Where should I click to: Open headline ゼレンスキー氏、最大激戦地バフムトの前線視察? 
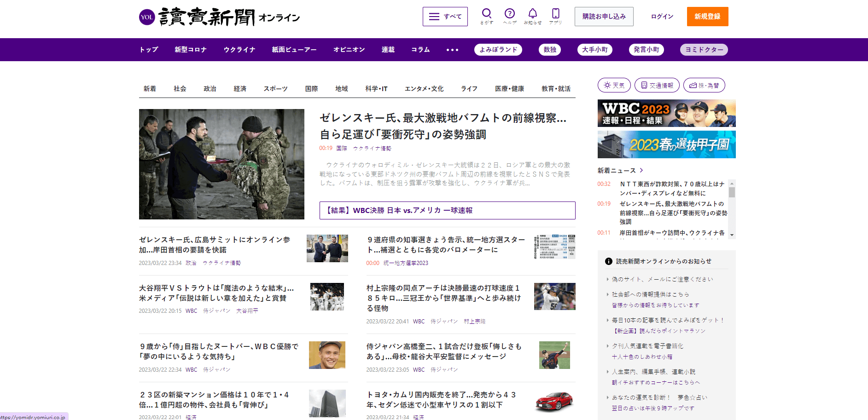pyautogui.click(x=443, y=126)
